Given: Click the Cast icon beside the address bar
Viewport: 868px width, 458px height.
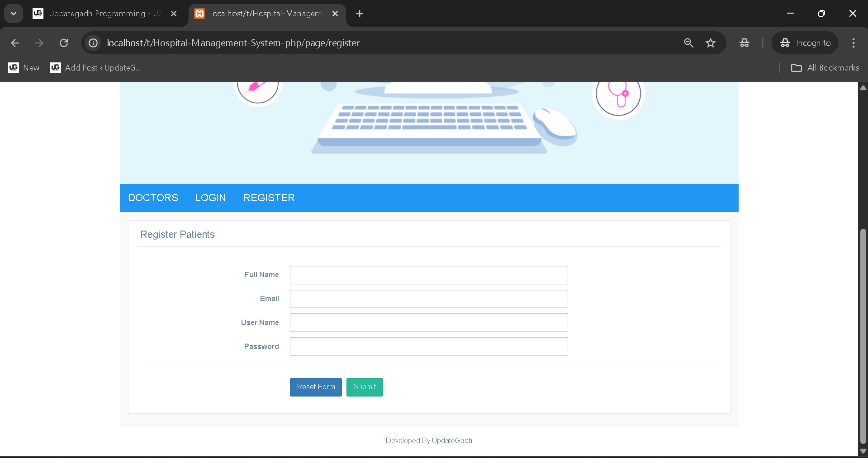Looking at the screenshot, I should coord(744,43).
